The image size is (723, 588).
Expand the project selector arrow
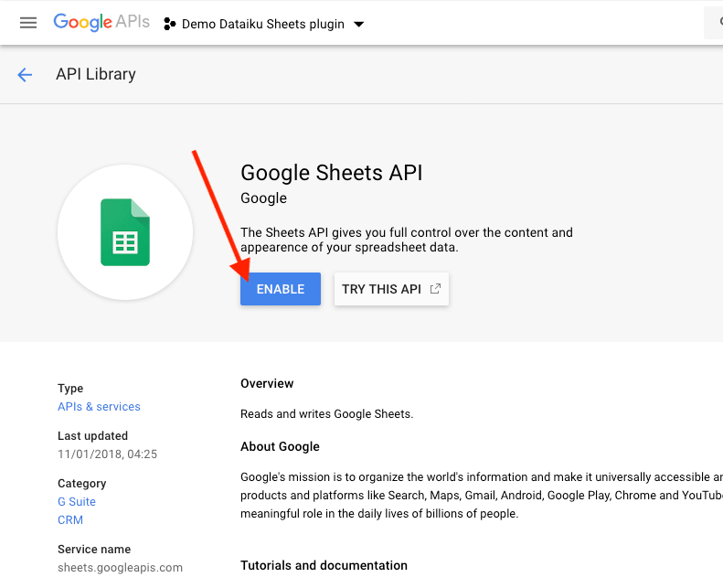click(358, 24)
